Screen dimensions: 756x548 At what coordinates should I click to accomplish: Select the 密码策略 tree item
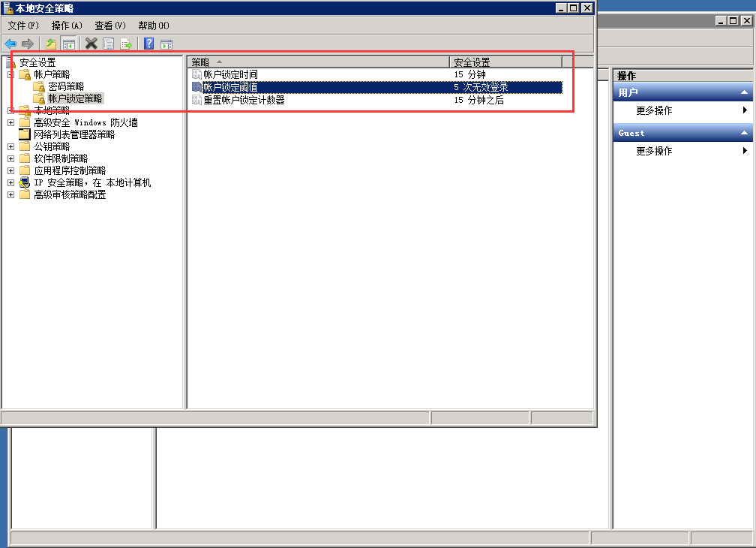(x=66, y=86)
